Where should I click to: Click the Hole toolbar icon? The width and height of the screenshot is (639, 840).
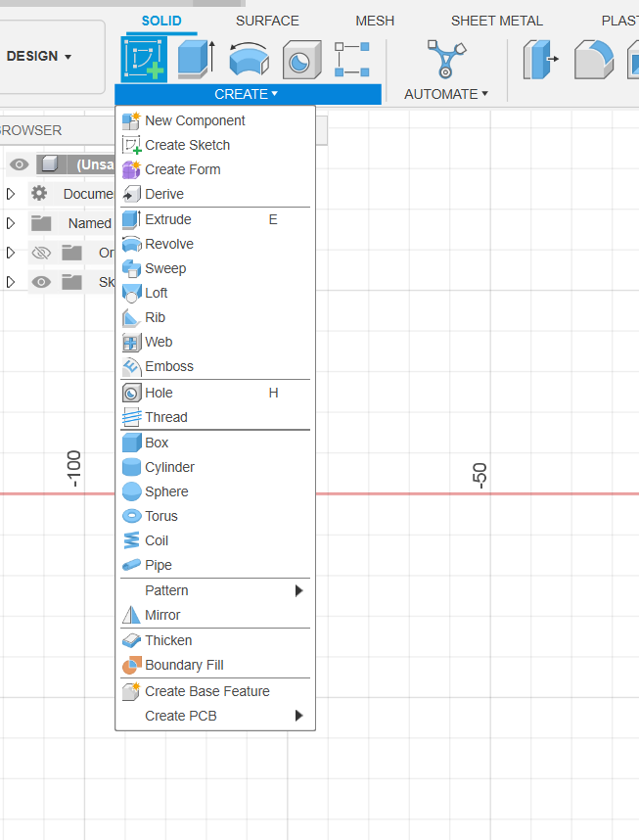(x=302, y=60)
